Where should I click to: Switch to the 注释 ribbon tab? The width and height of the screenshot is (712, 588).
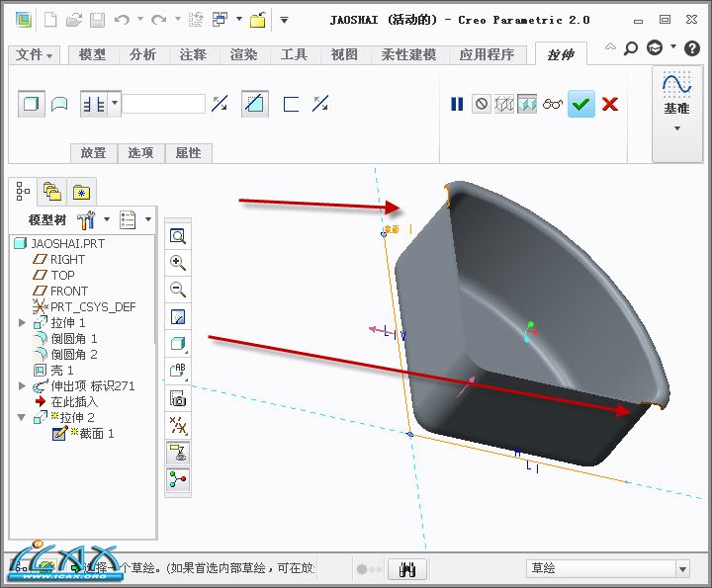point(194,55)
